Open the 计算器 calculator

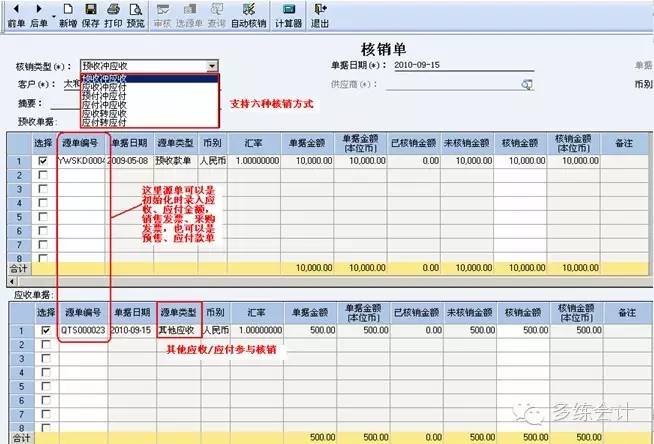(x=288, y=15)
